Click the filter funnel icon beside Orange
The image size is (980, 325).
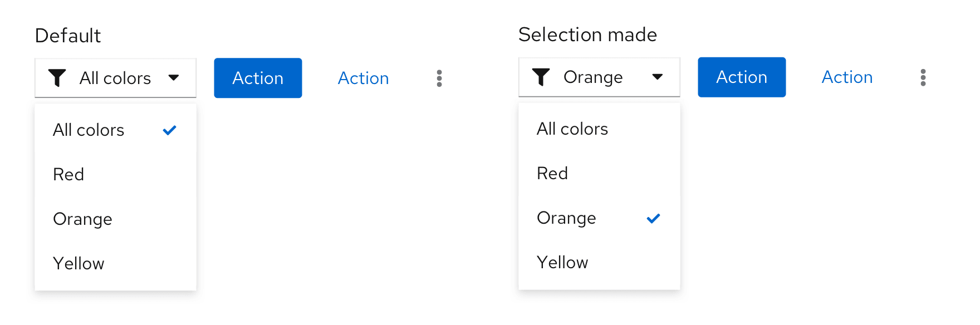pyautogui.click(x=541, y=77)
